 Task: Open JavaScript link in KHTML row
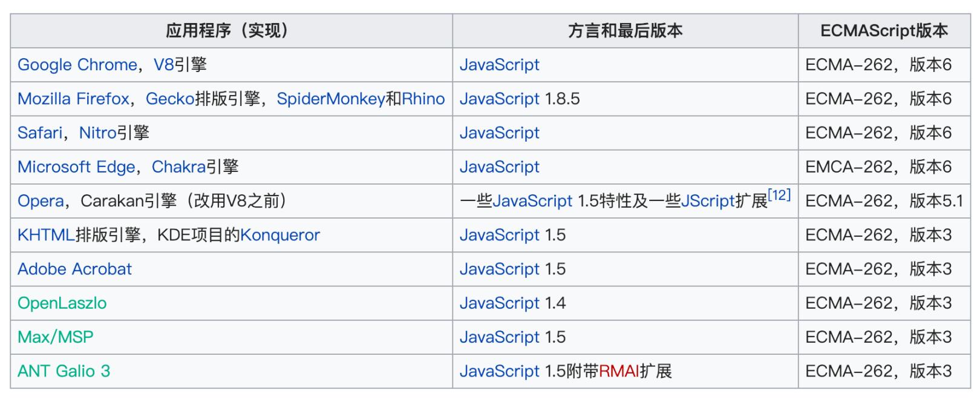500,234
